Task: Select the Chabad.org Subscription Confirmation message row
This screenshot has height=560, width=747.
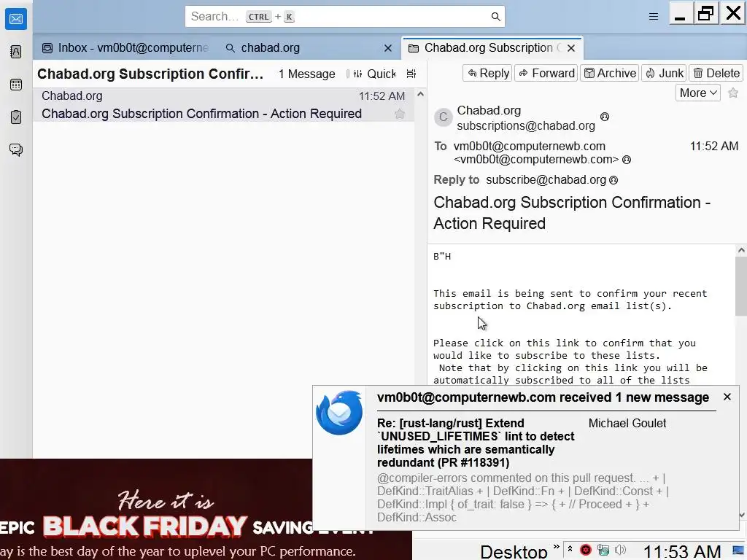Action: click(223, 105)
